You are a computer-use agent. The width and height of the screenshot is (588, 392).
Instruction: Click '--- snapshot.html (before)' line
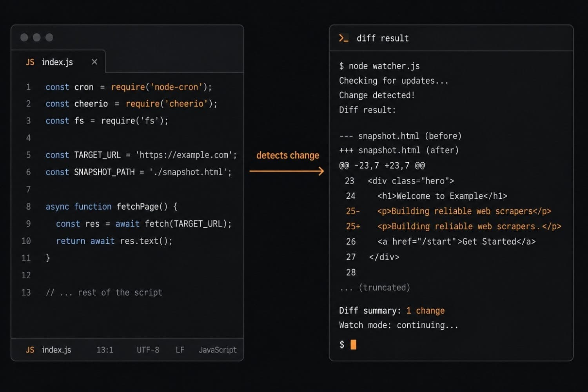coord(400,136)
